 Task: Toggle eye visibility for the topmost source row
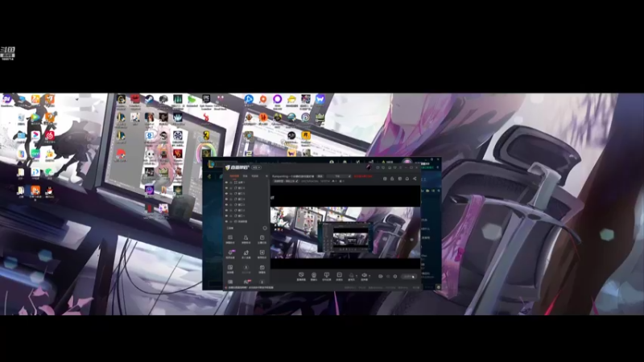pyautogui.click(x=226, y=183)
